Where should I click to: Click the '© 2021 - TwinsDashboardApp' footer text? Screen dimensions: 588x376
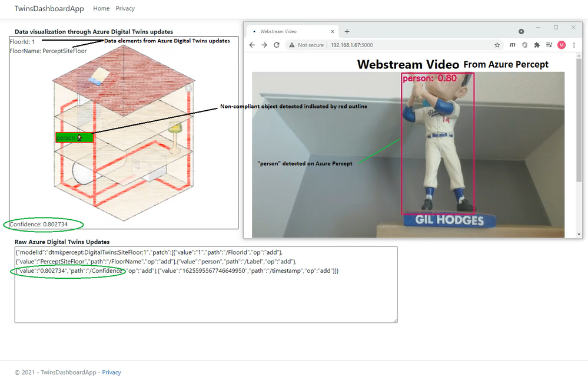pyautogui.click(x=55, y=372)
